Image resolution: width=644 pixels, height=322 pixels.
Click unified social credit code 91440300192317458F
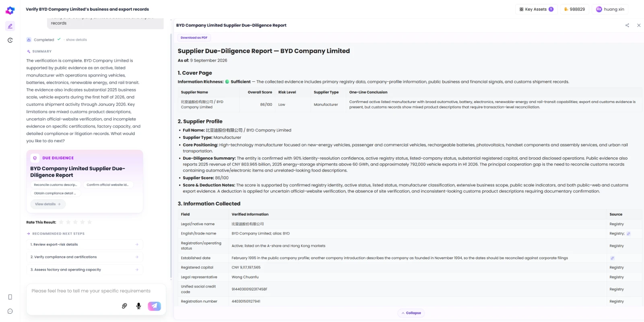coord(250,289)
